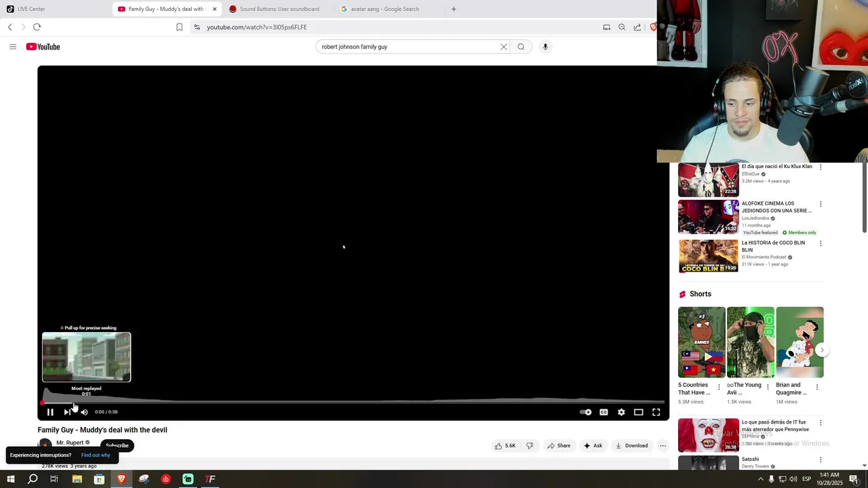Image resolution: width=868 pixels, height=488 pixels.
Task: Skip to the next video
Action: coord(67,412)
